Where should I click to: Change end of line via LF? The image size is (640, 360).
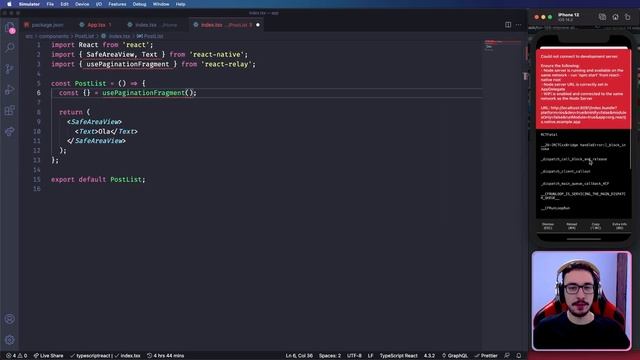coord(370,356)
